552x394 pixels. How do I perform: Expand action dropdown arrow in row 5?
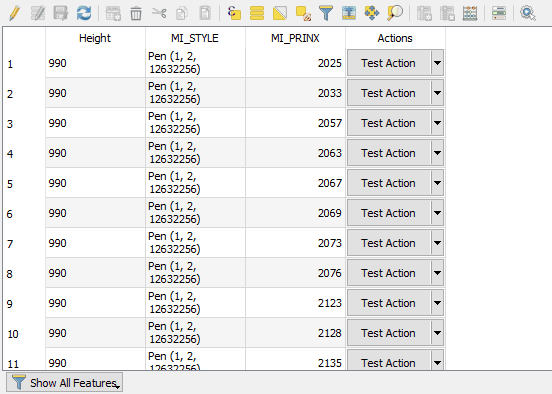[437, 183]
